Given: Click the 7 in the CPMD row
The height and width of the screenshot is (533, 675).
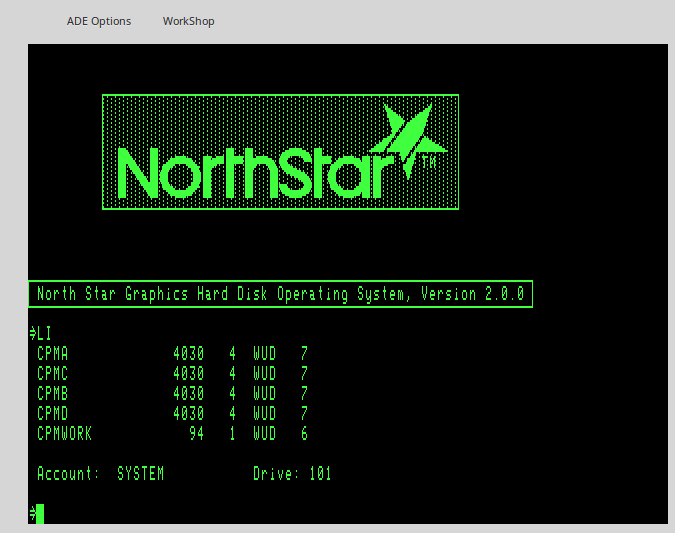Looking at the screenshot, I should point(304,413).
